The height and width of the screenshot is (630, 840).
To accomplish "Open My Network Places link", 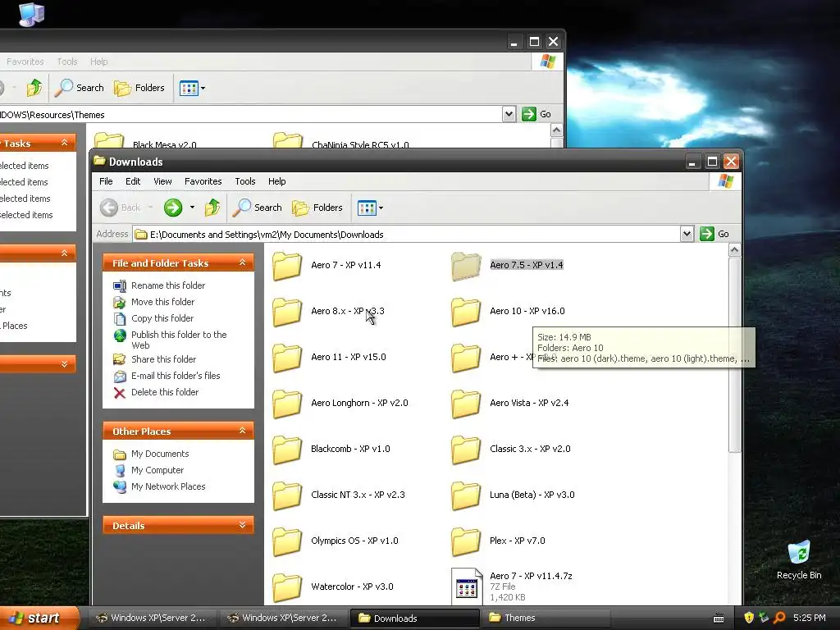I will [168, 486].
